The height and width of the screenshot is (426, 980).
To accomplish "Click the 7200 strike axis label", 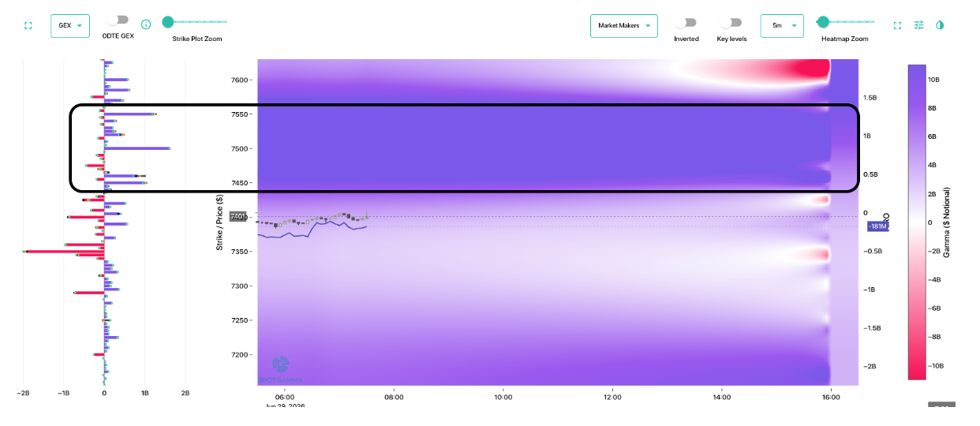I will pos(239,355).
